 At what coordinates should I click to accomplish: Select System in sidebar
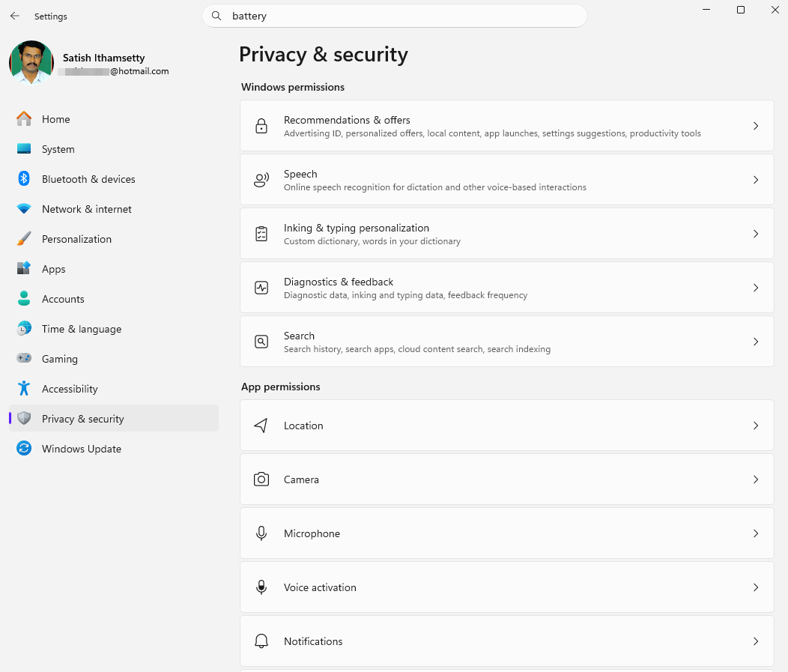[114, 149]
